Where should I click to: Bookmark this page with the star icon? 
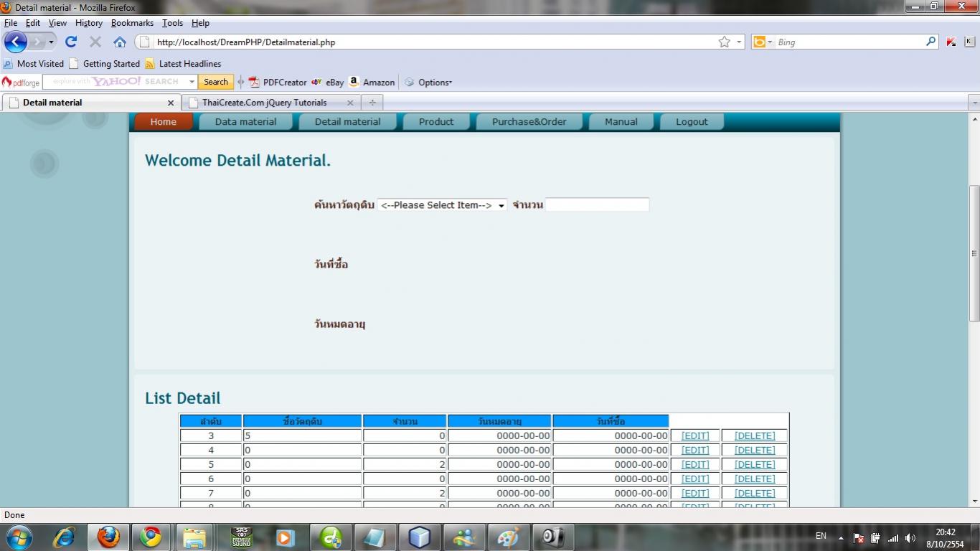(x=725, y=42)
